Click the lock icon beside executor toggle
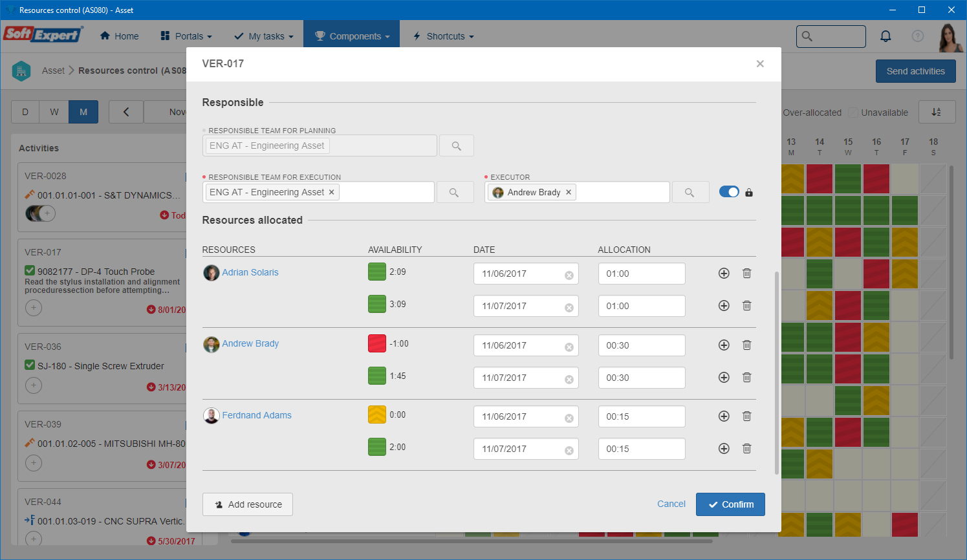The width and height of the screenshot is (967, 560). click(749, 192)
